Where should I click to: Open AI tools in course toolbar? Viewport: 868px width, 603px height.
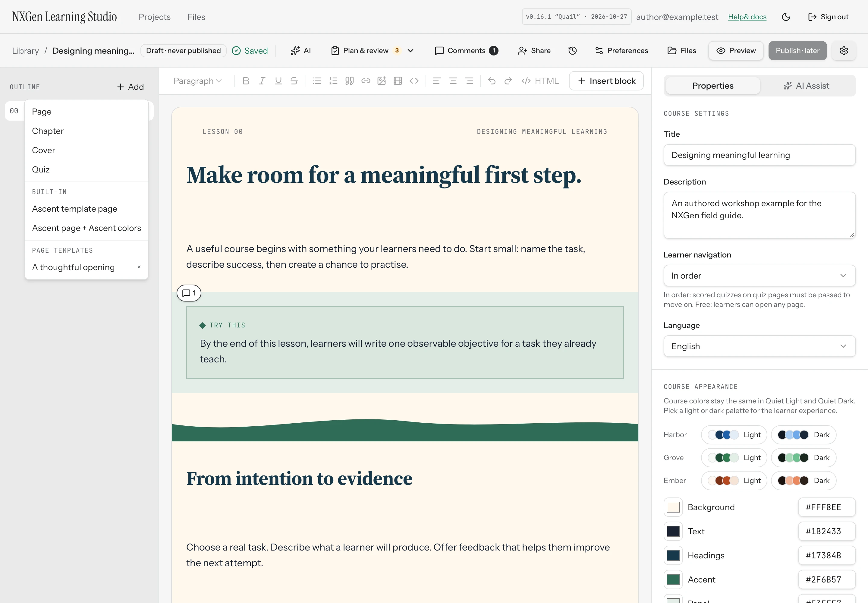click(x=301, y=51)
